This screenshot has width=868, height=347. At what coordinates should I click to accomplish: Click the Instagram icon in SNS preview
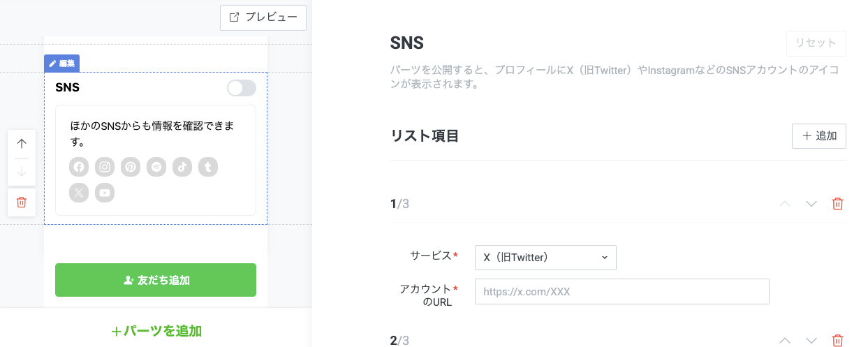(x=105, y=167)
